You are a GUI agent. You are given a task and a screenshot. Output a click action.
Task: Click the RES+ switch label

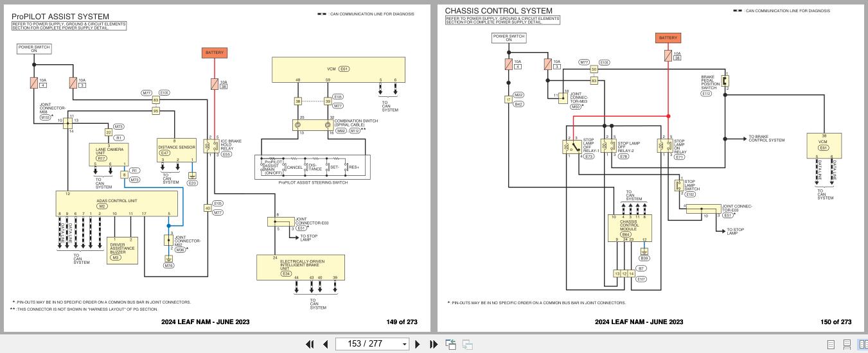pyautogui.click(x=354, y=167)
